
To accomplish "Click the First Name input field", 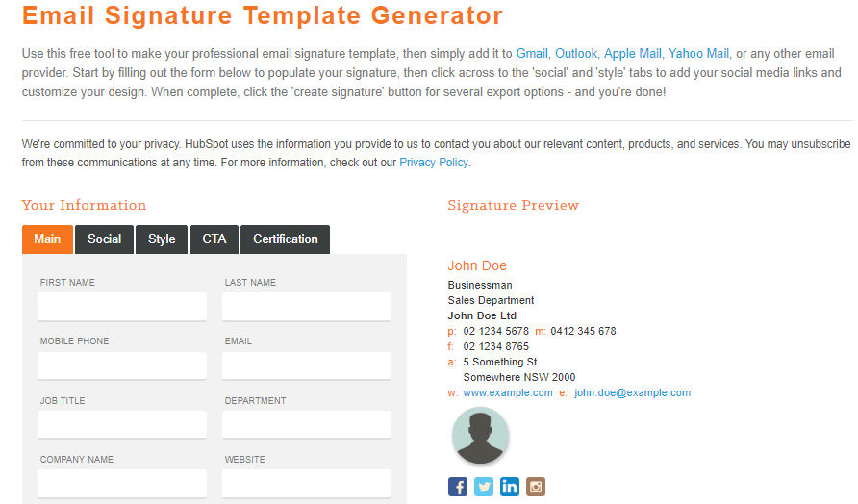I will [122, 307].
